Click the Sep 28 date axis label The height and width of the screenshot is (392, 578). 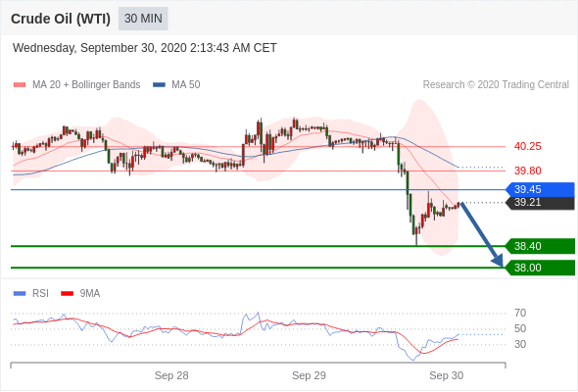pyautogui.click(x=171, y=375)
